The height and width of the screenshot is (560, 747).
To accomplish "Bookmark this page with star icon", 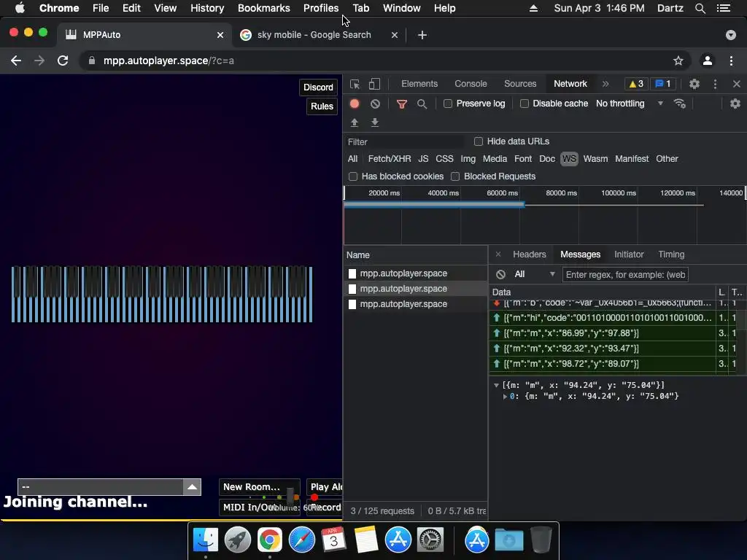I will click(x=678, y=61).
